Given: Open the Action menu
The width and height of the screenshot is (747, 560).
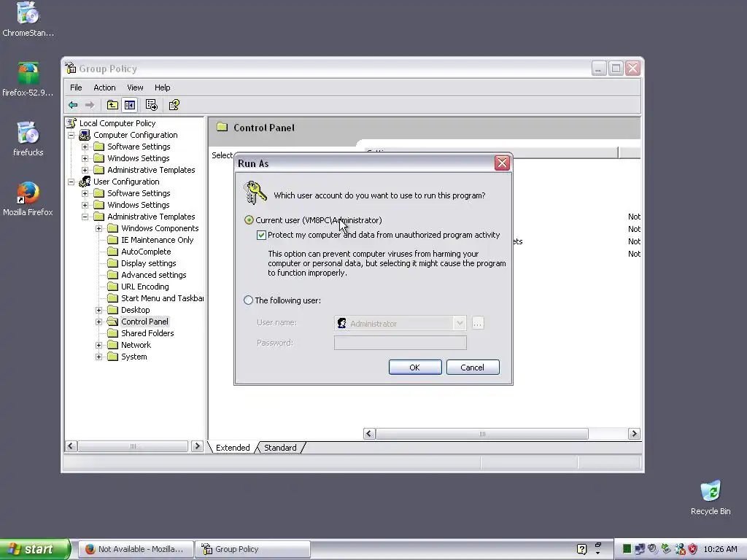Looking at the screenshot, I should pyautogui.click(x=104, y=87).
